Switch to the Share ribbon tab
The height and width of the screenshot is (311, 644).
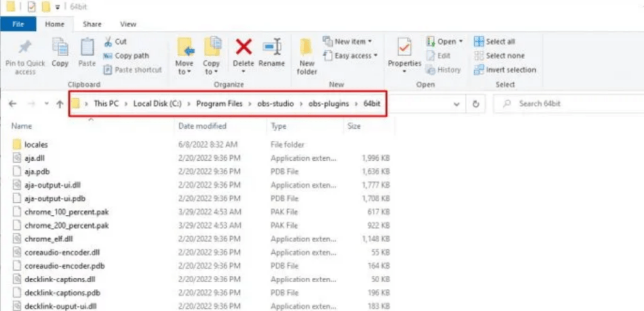[x=92, y=25]
